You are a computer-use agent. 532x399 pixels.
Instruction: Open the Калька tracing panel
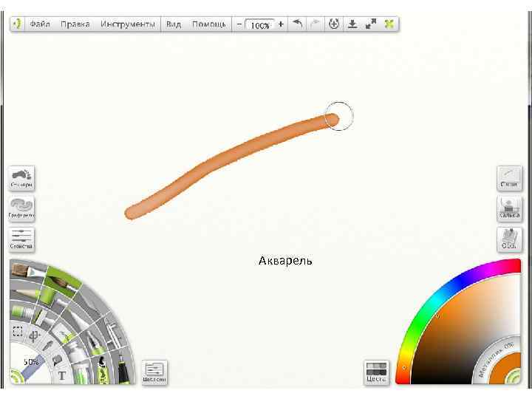click(x=509, y=209)
